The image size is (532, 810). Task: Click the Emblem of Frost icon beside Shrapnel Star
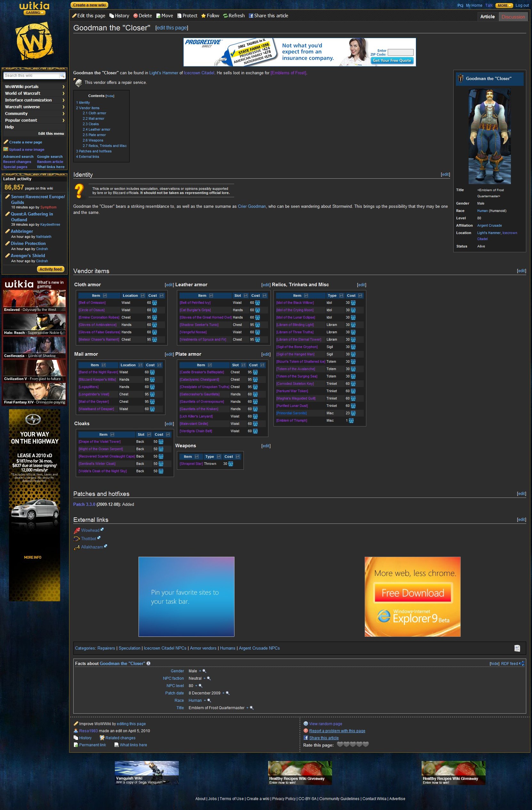231,464
